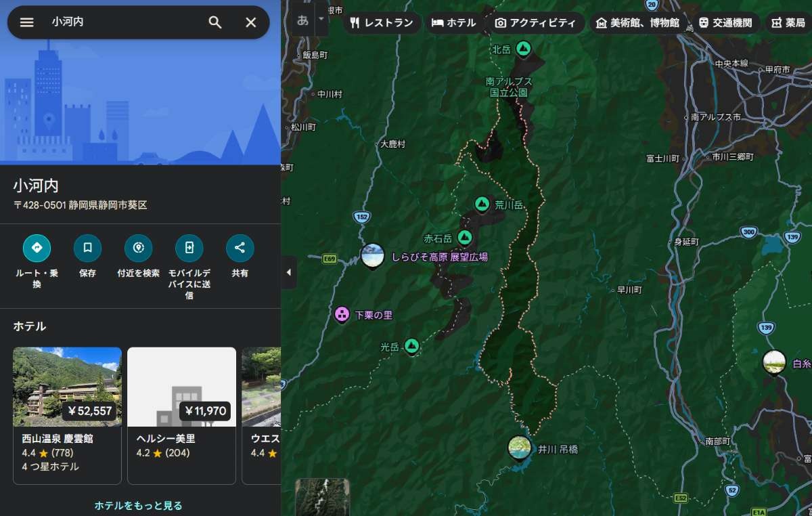
Task: Click the しらびそ高原 展望広場 map marker
Action: [x=373, y=255]
